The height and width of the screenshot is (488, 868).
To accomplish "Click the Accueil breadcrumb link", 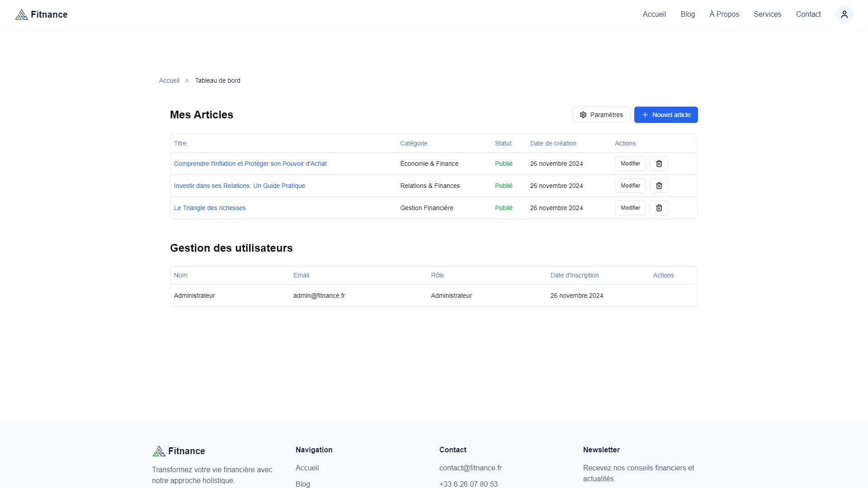I will click(169, 80).
